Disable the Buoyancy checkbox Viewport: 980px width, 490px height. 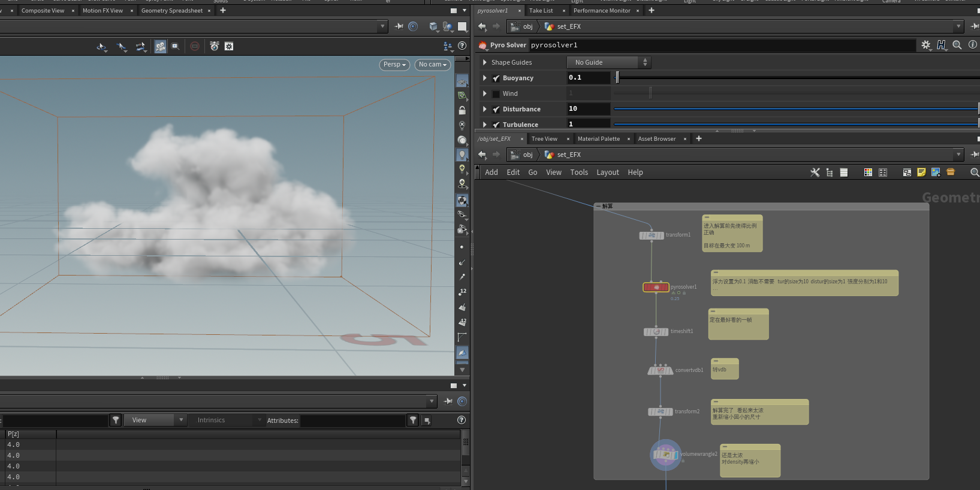[x=496, y=78]
